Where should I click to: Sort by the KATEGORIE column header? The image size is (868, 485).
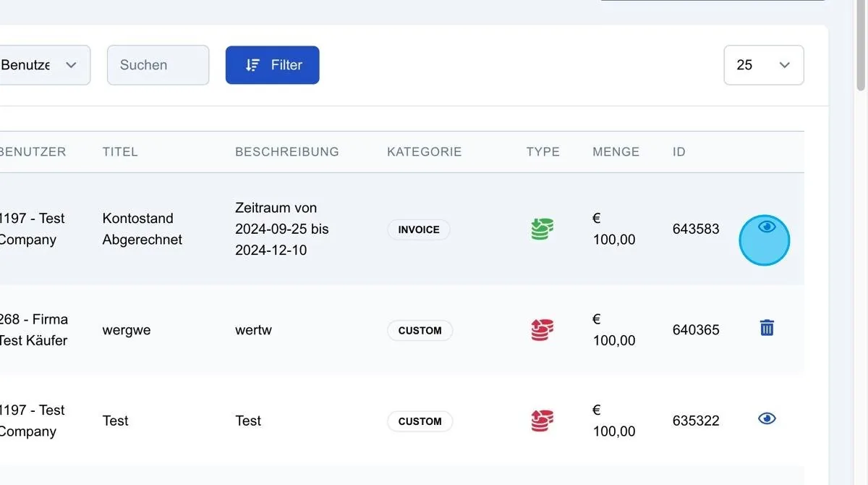(425, 152)
